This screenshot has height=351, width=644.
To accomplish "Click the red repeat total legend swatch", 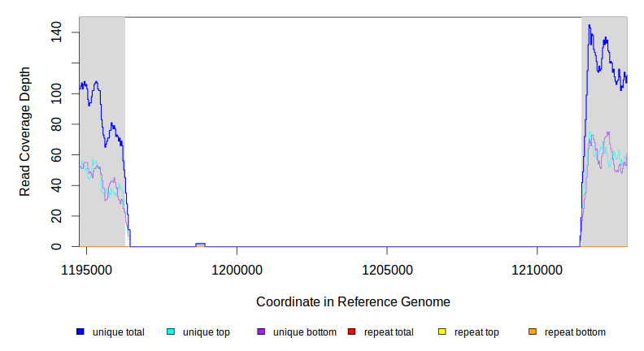I will [351, 331].
